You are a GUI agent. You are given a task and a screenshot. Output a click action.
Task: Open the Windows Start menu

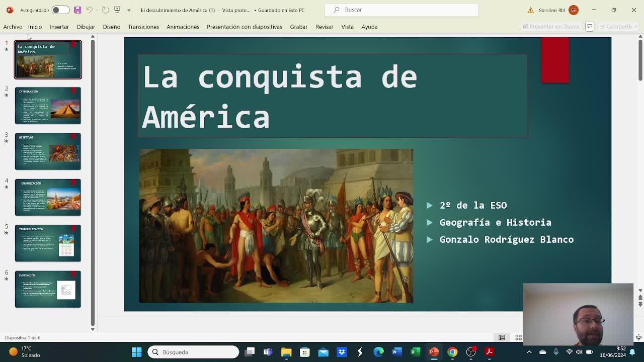[136, 352]
